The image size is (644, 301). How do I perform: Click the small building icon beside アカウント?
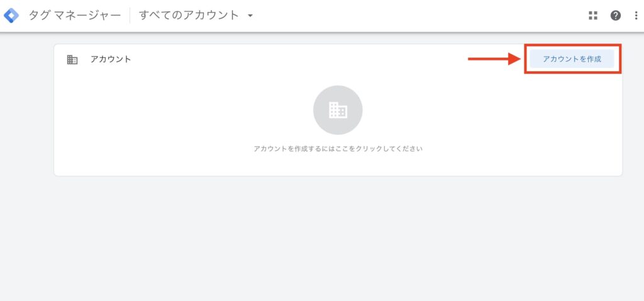pos(72,60)
